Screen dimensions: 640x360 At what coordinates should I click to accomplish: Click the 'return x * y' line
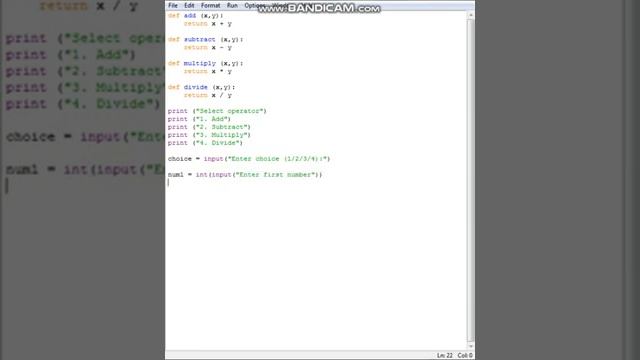[x=207, y=71]
